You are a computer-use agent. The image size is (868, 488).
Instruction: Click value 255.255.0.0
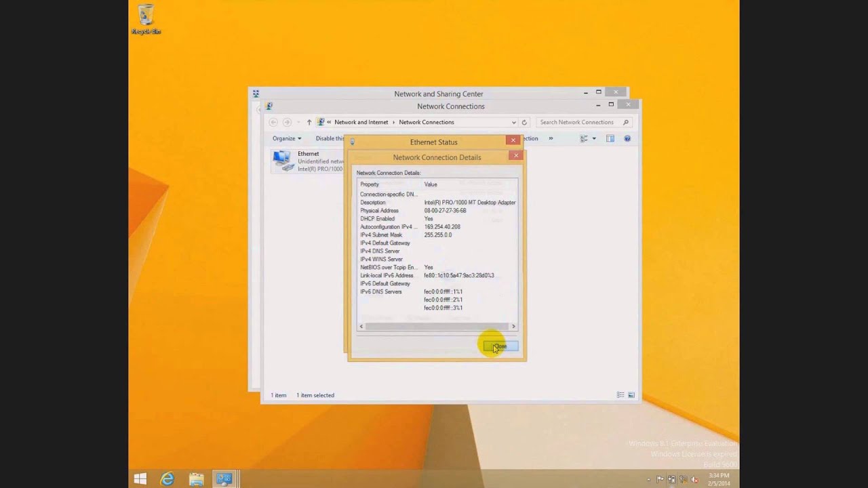(x=438, y=235)
